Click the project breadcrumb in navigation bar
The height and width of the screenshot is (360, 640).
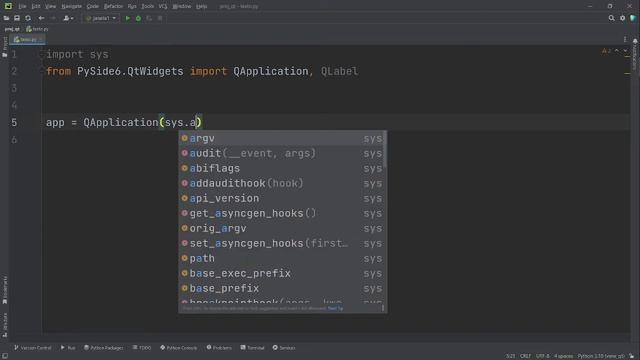click(12, 29)
